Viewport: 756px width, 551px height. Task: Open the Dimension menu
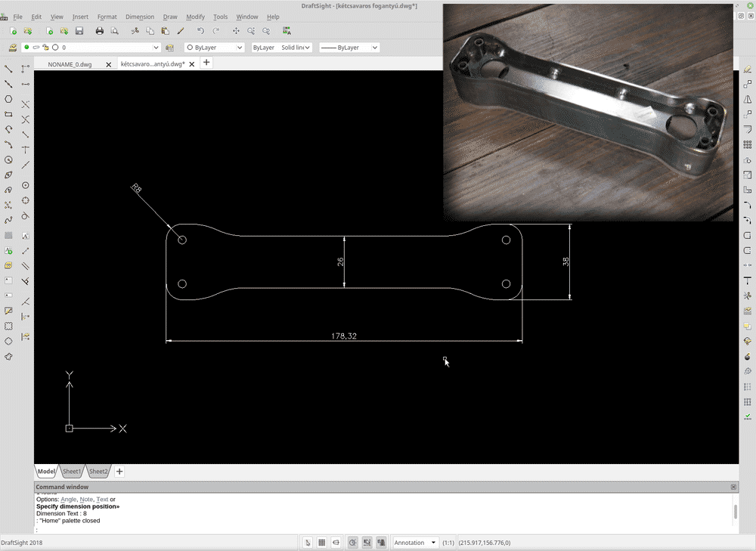click(140, 17)
